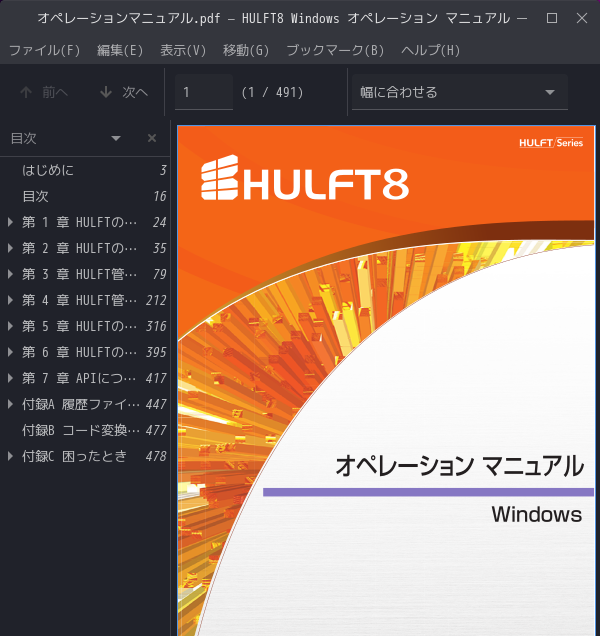Jump to はじめに in the outline

click(85, 170)
